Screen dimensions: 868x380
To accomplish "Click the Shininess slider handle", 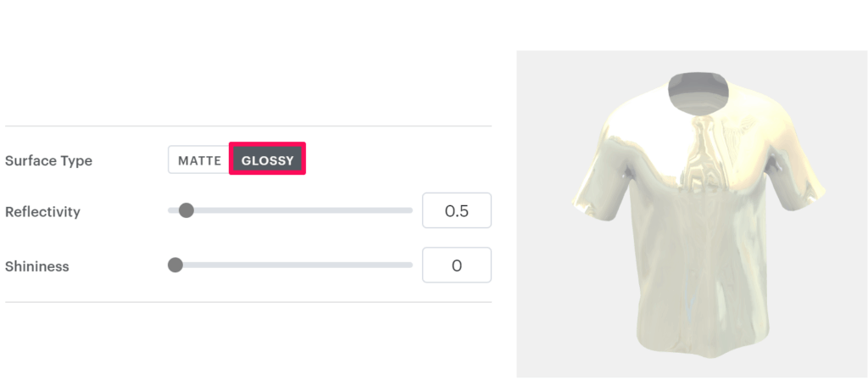I will point(175,265).
